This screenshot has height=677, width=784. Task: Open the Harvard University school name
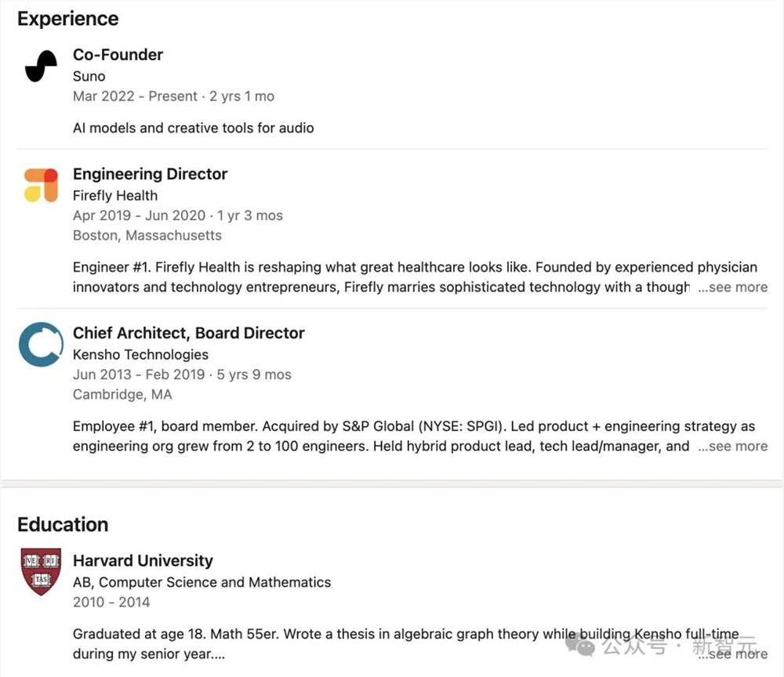[143, 561]
